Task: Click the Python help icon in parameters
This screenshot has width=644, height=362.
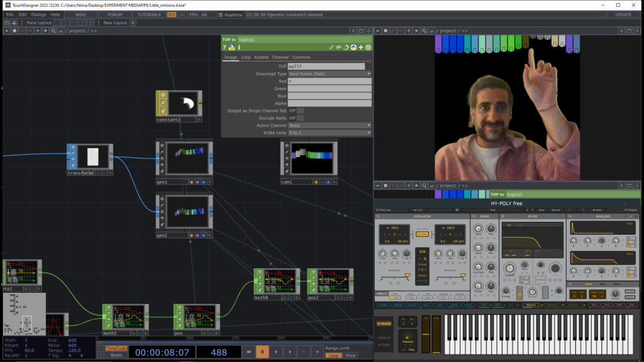Action: [231, 47]
